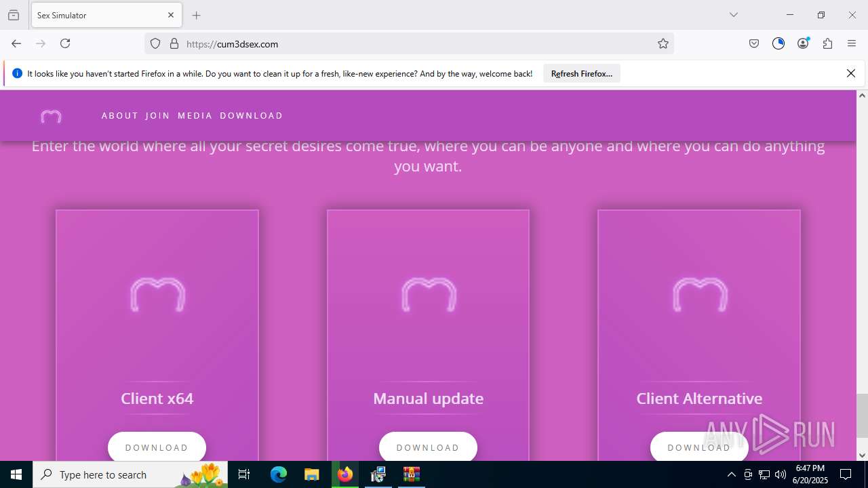Click the Manual update heading text
The width and height of the screenshot is (868, 488).
(429, 399)
